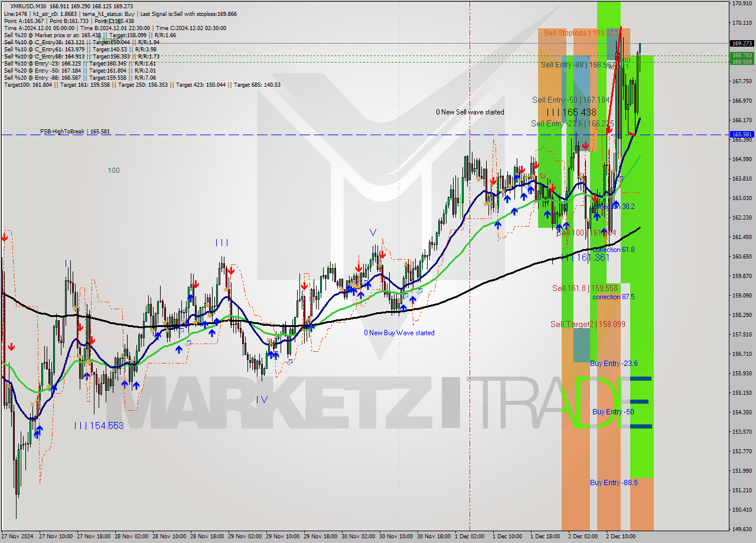Click the 'Sell %10 @ Entry -23' line
This screenshot has width=756, height=543.
coord(80,63)
